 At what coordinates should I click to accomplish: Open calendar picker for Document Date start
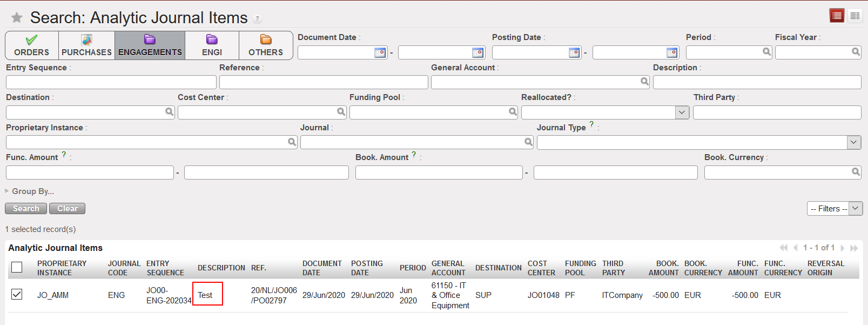click(380, 52)
